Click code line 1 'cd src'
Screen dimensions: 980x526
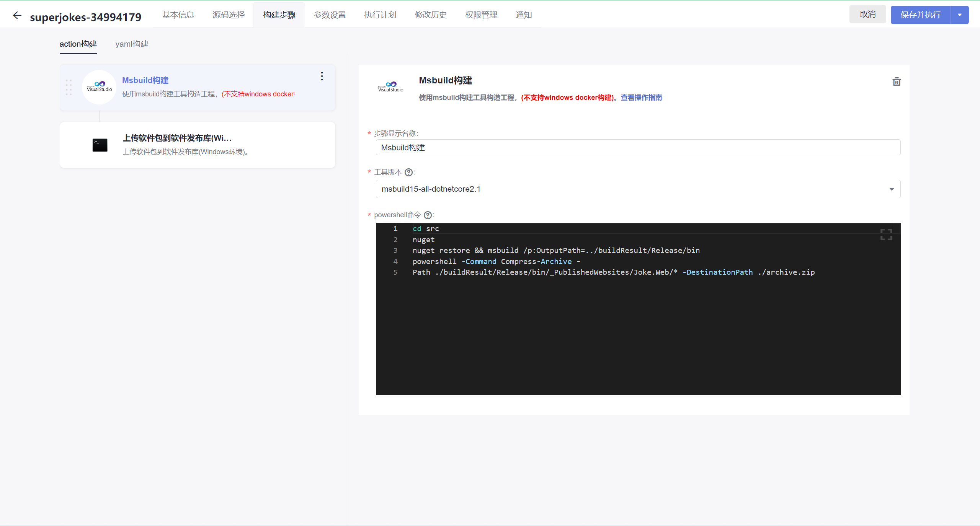pos(426,229)
